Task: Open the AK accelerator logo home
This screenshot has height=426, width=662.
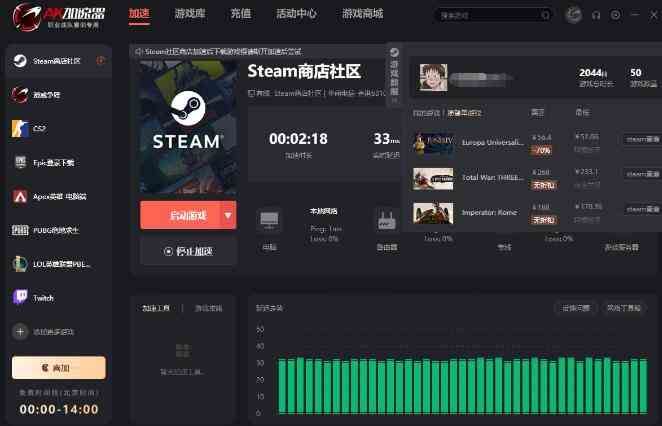Action: click(x=59, y=17)
